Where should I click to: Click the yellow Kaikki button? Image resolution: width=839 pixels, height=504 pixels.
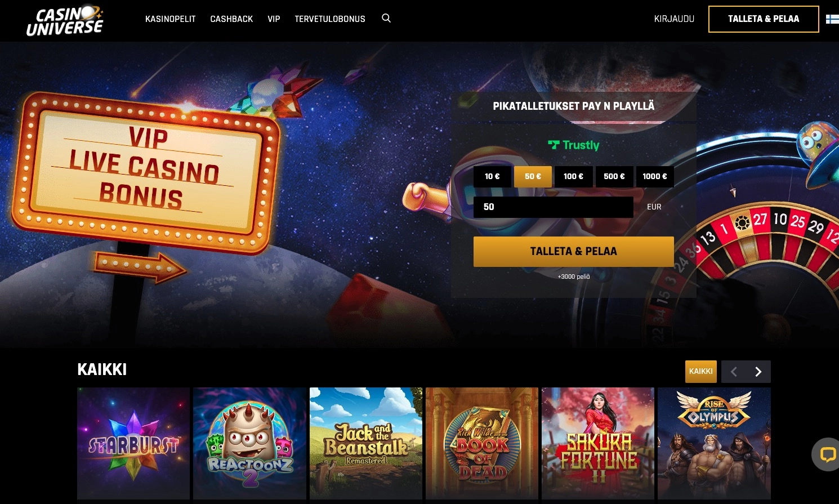(x=701, y=372)
